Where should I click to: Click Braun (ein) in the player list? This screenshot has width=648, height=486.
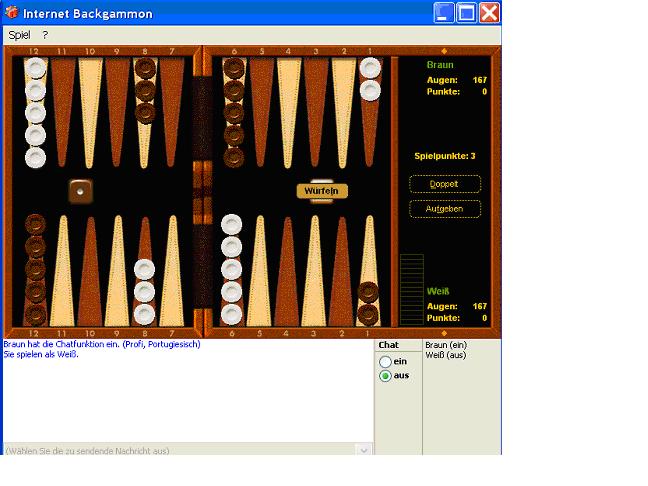pyautogui.click(x=446, y=345)
